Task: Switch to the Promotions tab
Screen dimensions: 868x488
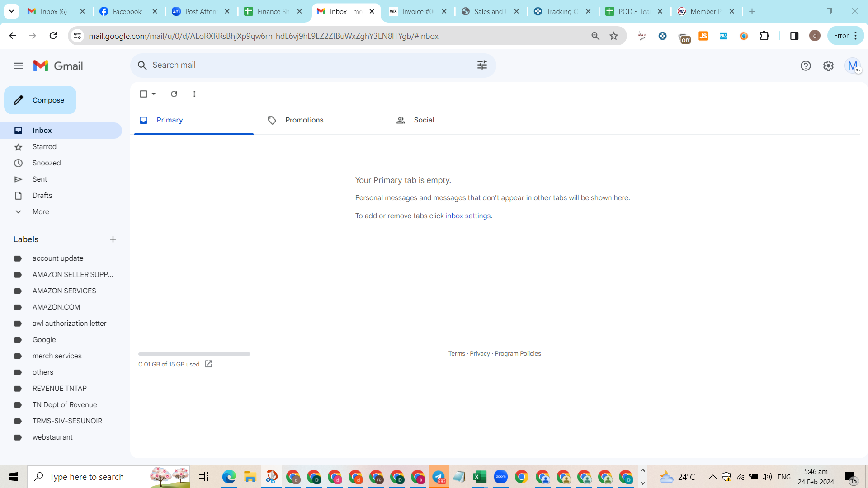Action: [x=321, y=120]
